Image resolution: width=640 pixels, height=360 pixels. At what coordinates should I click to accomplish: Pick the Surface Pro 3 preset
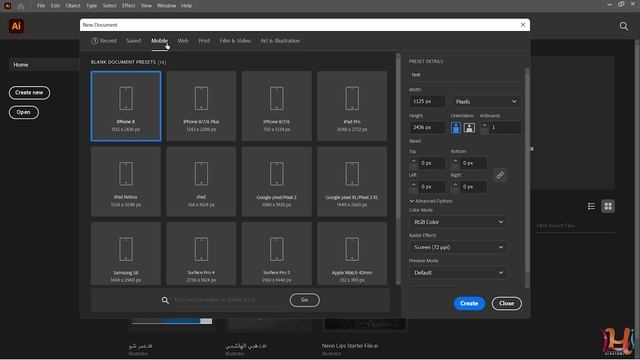(x=277, y=253)
